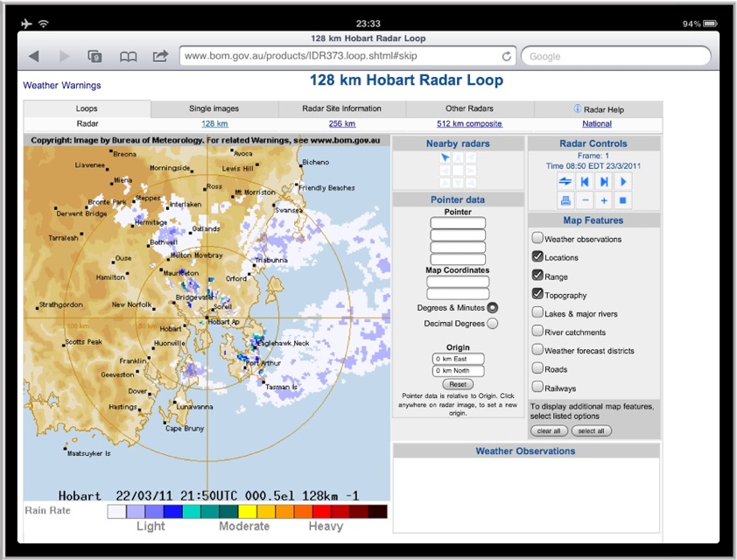Click the minus button in Radar Controls
737x560 pixels.
pyautogui.click(x=584, y=200)
